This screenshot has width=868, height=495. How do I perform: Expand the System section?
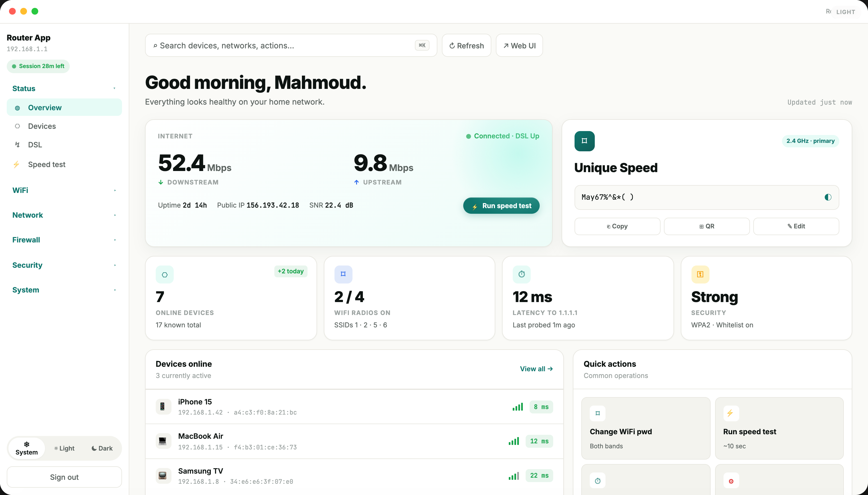click(64, 290)
